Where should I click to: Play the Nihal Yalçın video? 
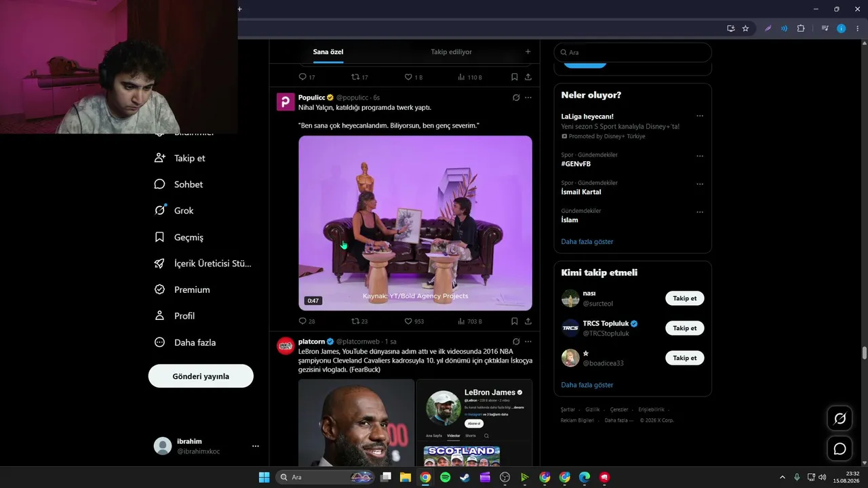tap(415, 223)
